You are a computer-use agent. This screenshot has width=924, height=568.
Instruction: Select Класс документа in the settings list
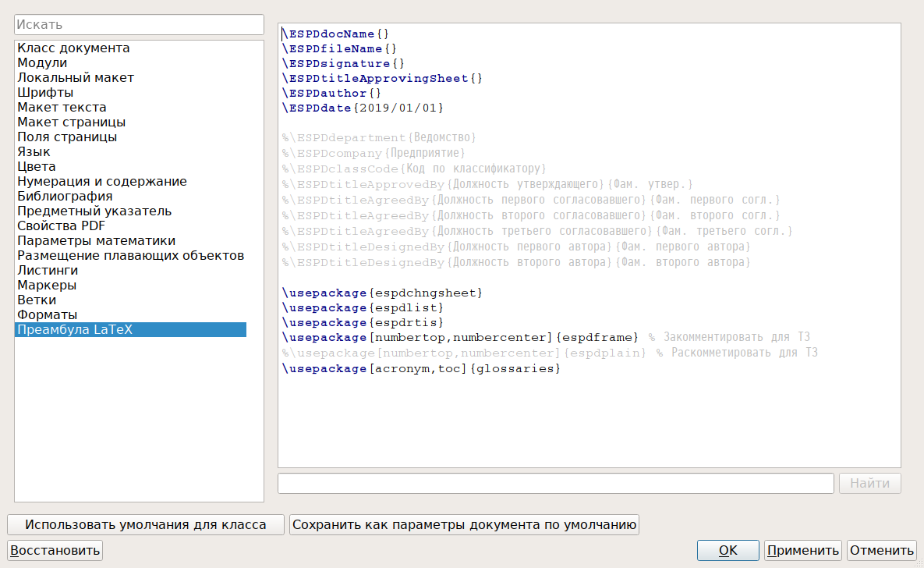click(x=73, y=48)
